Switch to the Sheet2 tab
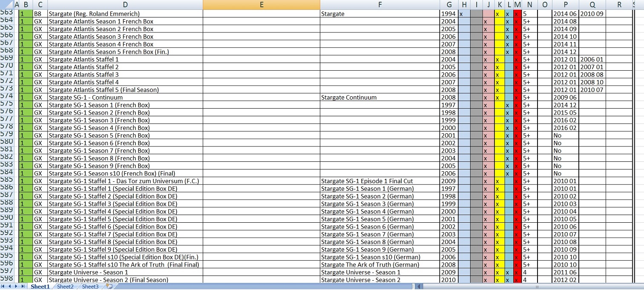 pyautogui.click(x=65, y=287)
